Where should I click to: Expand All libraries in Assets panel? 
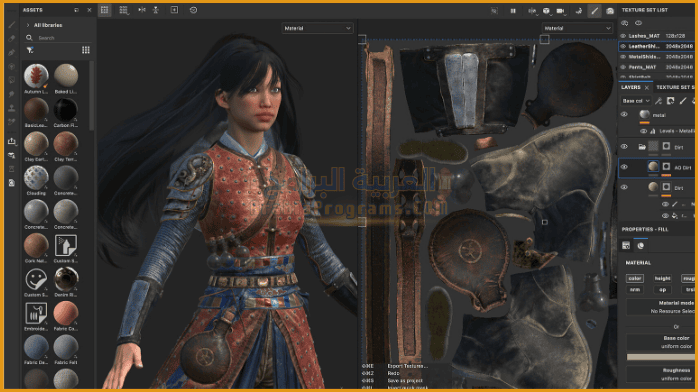click(x=28, y=25)
